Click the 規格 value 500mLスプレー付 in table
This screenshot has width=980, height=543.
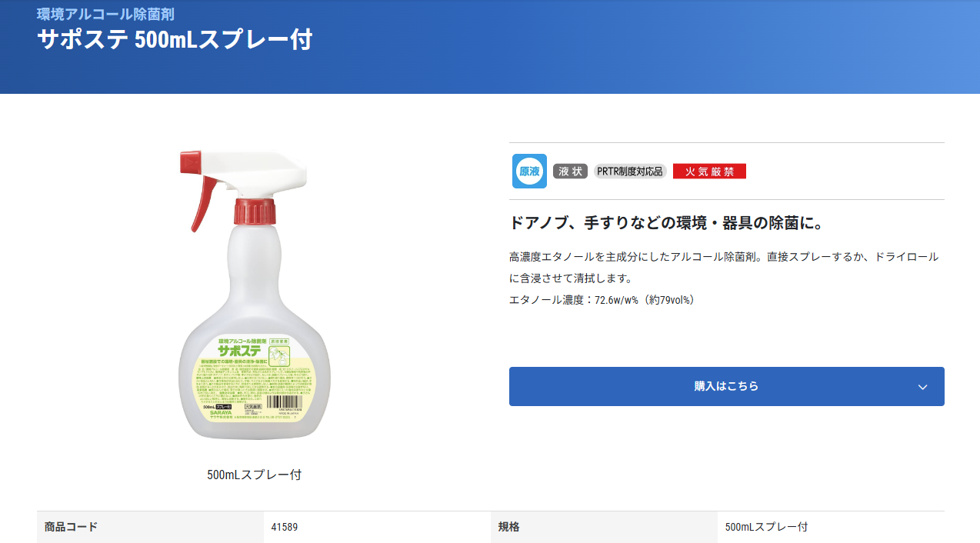[x=766, y=527]
